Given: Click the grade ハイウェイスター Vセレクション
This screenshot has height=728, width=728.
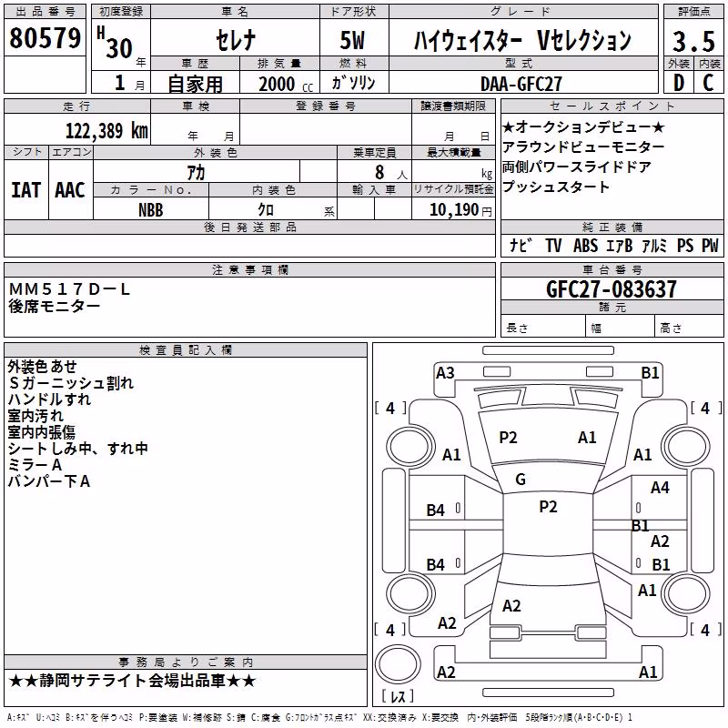Looking at the screenshot, I should coord(522,40).
